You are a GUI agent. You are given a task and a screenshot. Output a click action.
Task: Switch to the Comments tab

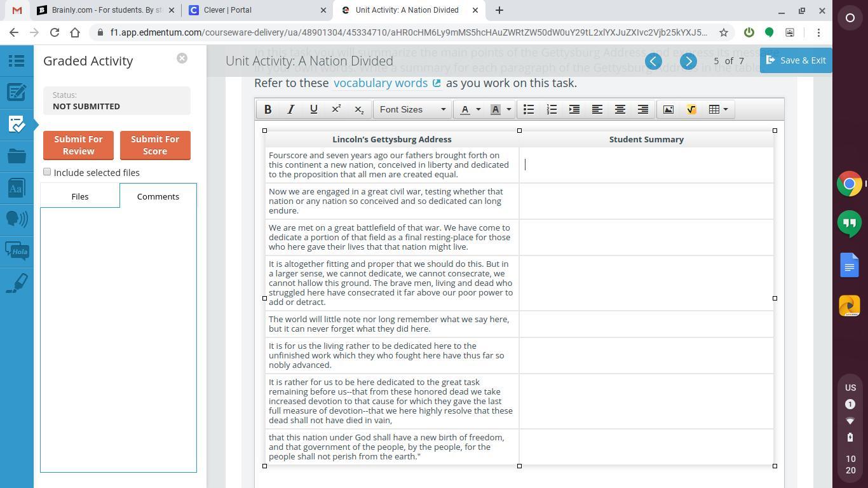click(x=158, y=196)
